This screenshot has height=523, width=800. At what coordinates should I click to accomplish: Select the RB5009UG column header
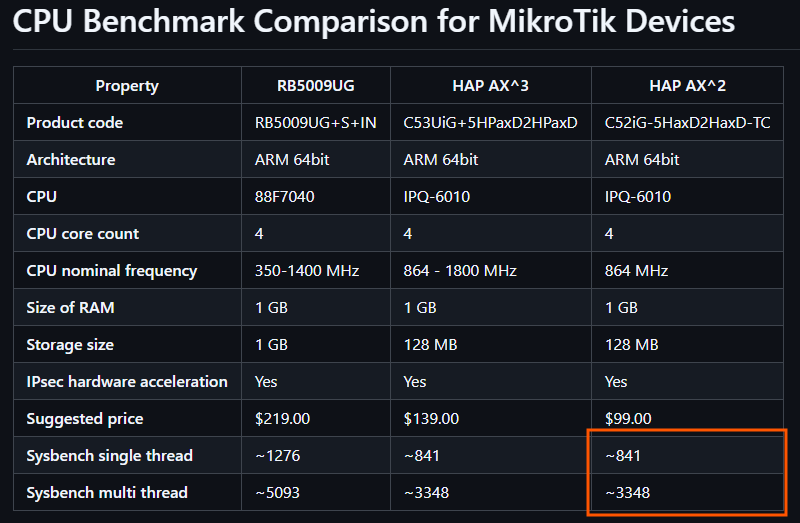click(x=316, y=86)
